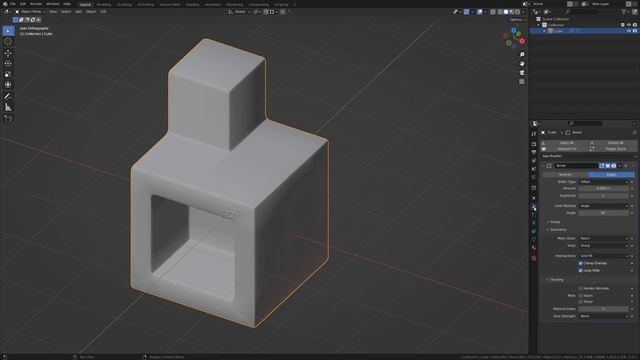
Task: Select the Transform tool
Action: pos(8,85)
